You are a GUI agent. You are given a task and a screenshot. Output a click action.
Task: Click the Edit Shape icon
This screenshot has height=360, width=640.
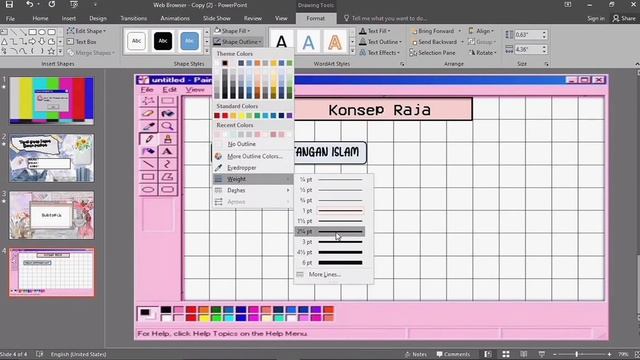click(70, 31)
